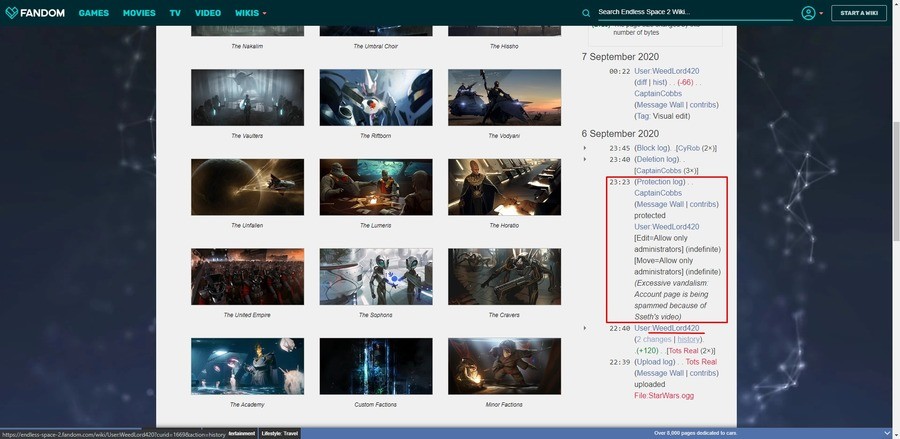
Task: Click the START A WIKI button
Action: tap(859, 13)
